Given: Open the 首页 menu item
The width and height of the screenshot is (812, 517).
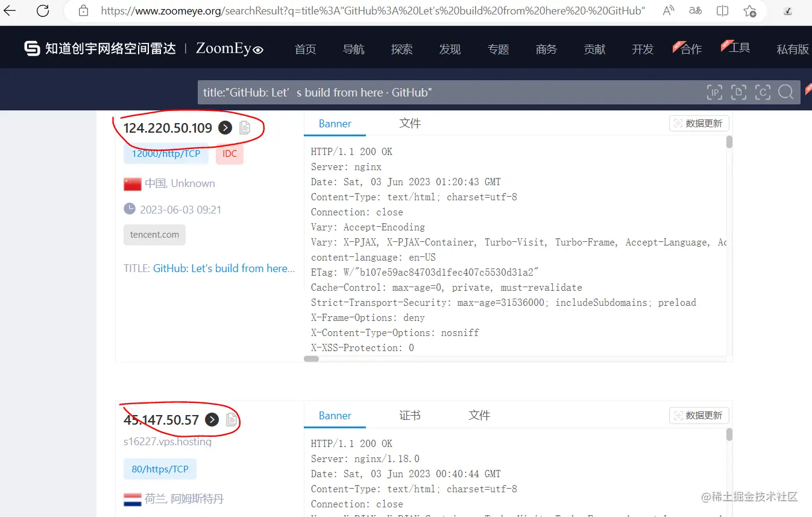Looking at the screenshot, I should (305, 49).
